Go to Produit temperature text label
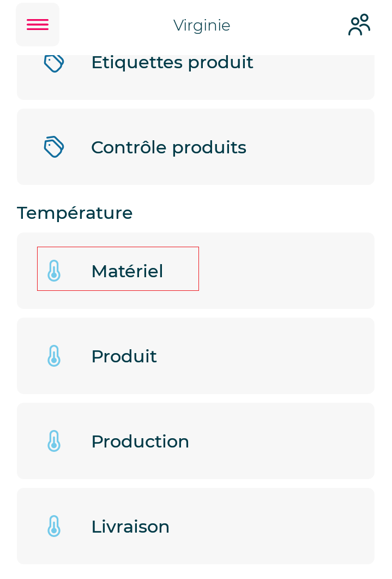The height and width of the screenshot is (579, 392). click(124, 356)
